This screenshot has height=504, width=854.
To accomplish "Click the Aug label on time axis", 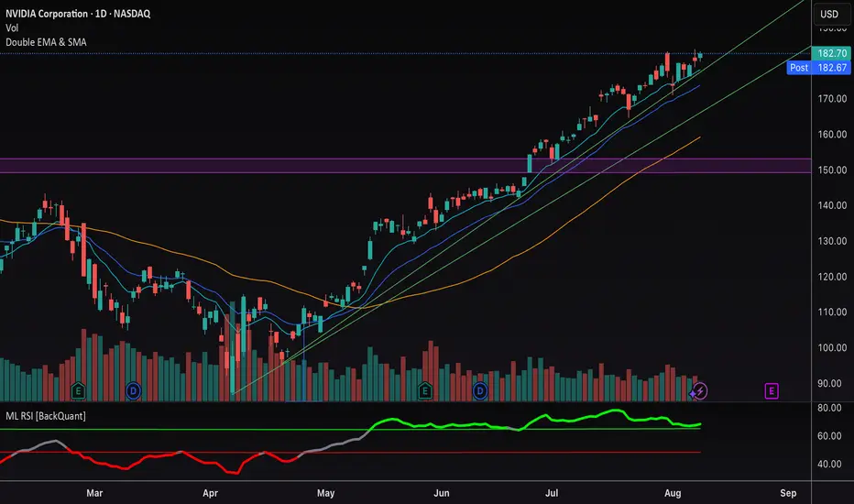I will 673,493.
